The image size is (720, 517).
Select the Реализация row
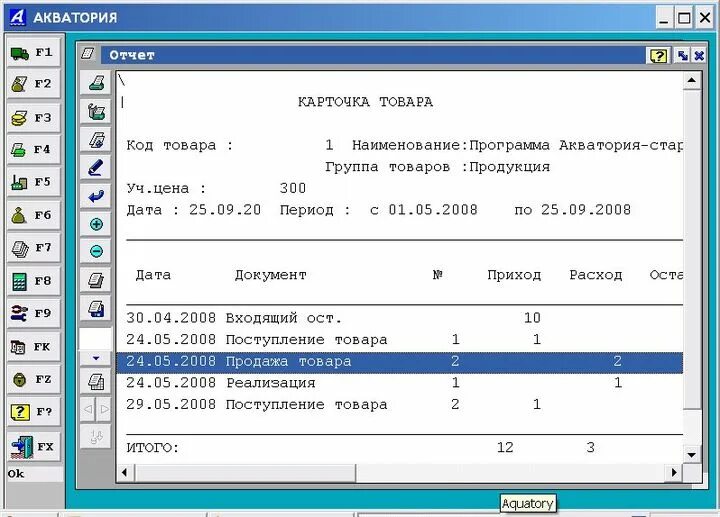(399, 383)
